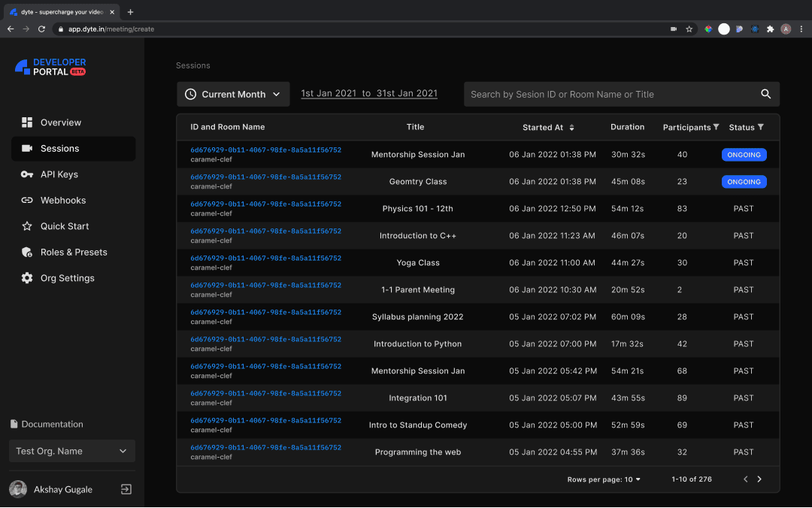812x508 pixels.
Task: Click the Mentorship Session Jan ongoing session ID
Action: click(x=265, y=150)
